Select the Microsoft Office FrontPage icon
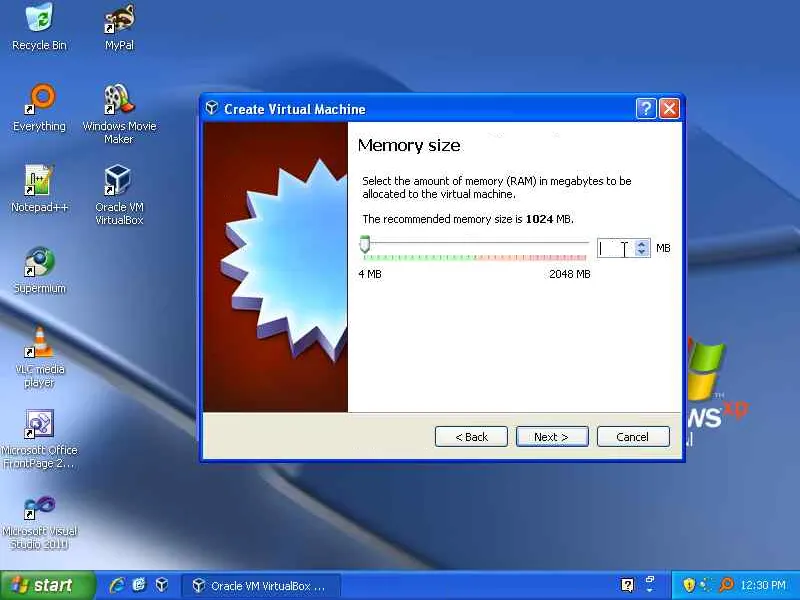This screenshot has width=800, height=600. click(x=39, y=438)
